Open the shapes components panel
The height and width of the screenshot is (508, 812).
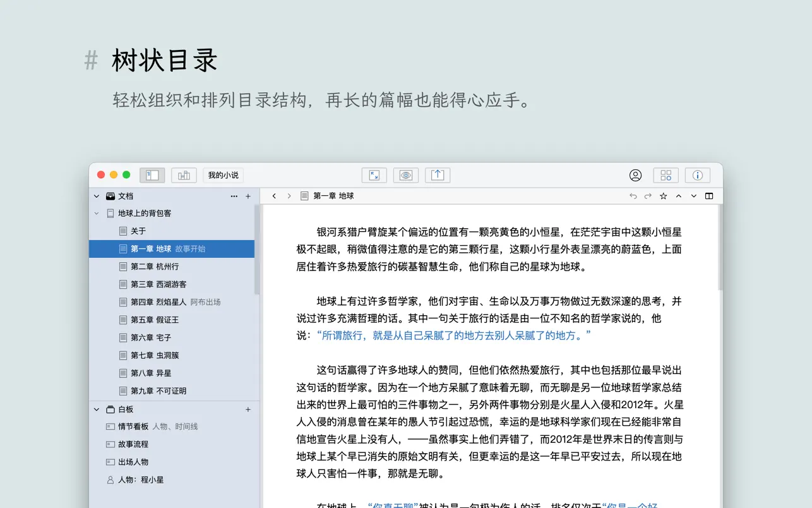point(666,175)
